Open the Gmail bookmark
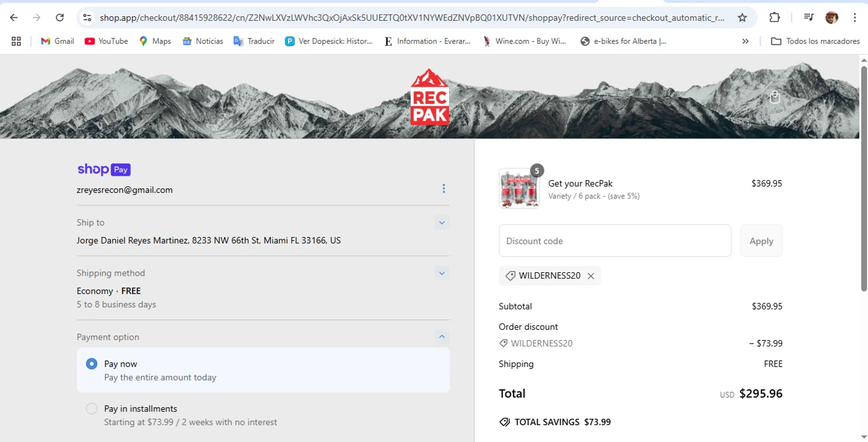The width and height of the screenshot is (868, 442). point(57,41)
